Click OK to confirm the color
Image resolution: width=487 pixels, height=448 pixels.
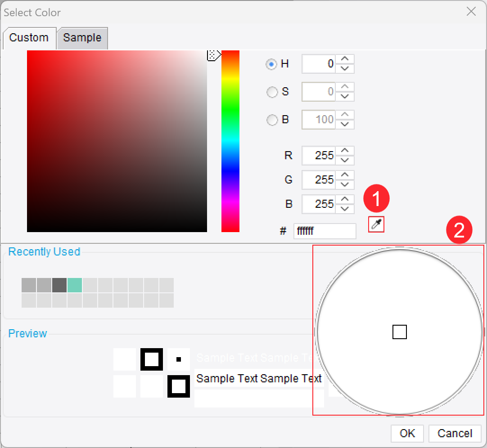point(407,433)
